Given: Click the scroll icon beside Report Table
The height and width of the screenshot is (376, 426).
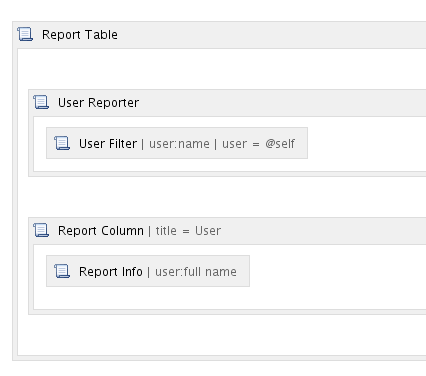Looking at the screenshot, I should (x=25, y=34).
